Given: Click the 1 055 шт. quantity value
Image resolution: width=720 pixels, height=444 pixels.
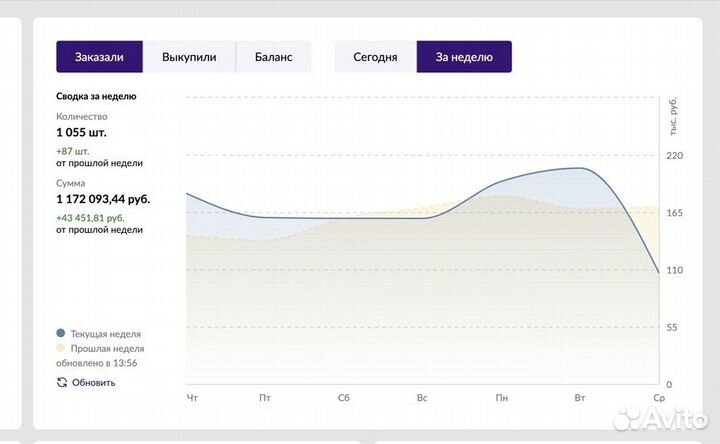Looking at the screenshot, I should (81, 132).
